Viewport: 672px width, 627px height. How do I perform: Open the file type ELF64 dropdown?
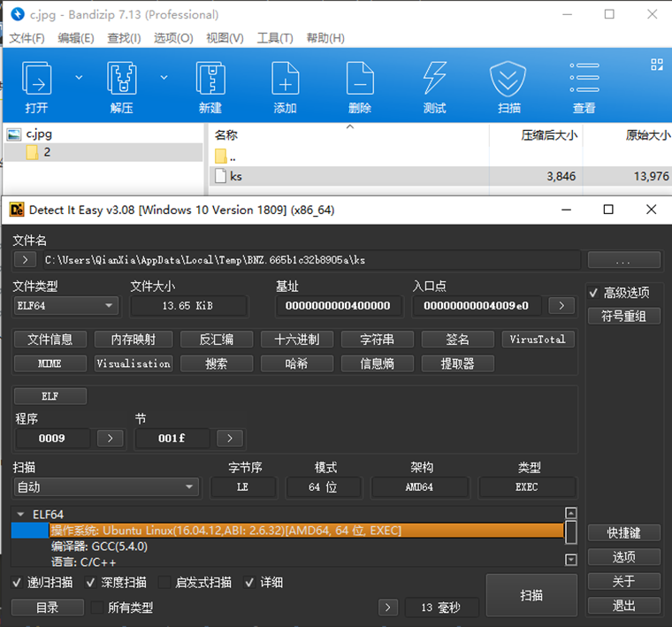pos(66,306)
